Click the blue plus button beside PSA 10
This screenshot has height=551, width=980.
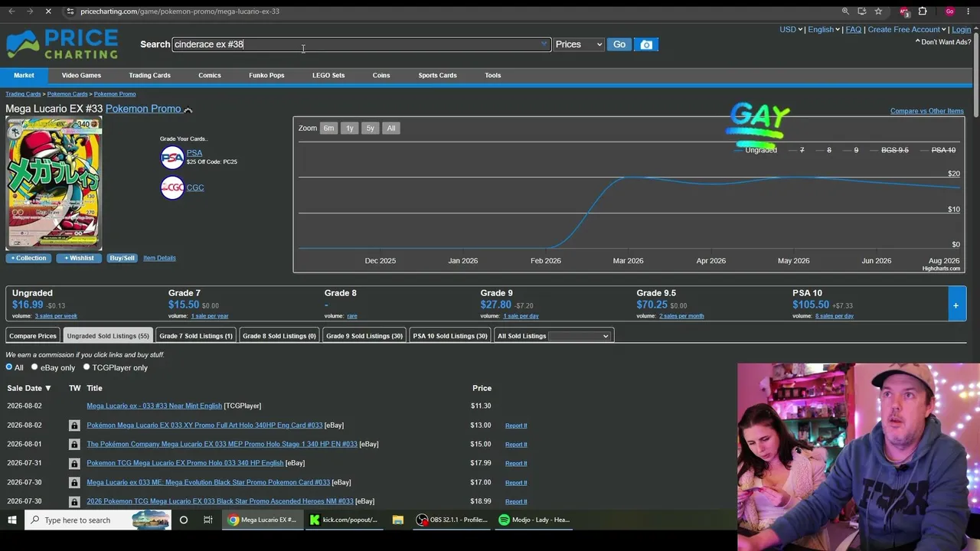tap(956, 305)
